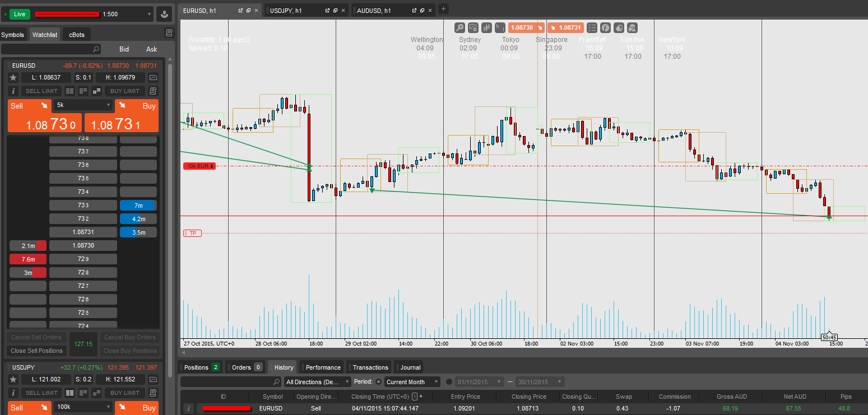
Task: Open the EURUSD chart icon in watchlist
Action: click(153, 78)
